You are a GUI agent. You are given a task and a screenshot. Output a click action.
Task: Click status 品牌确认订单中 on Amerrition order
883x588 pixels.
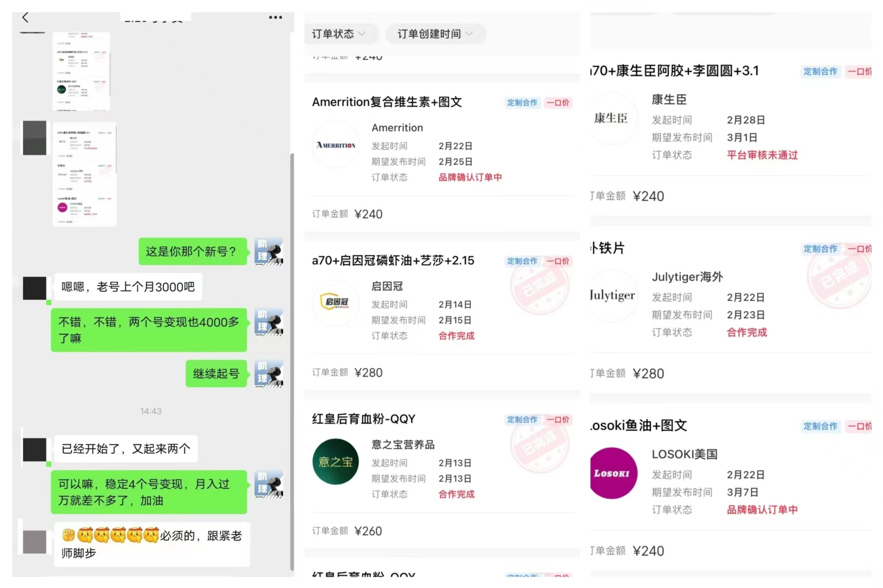[470, 177]
